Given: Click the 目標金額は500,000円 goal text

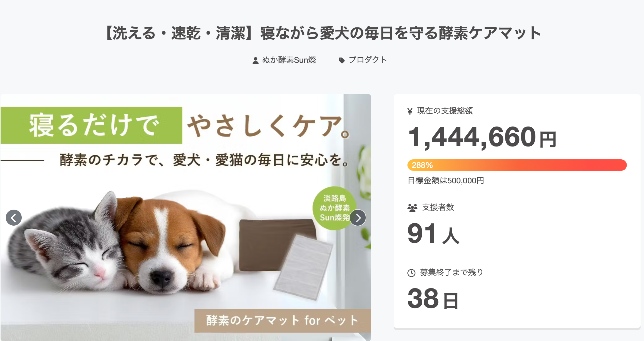Looking at the screenshot, I should click(446, 180).
